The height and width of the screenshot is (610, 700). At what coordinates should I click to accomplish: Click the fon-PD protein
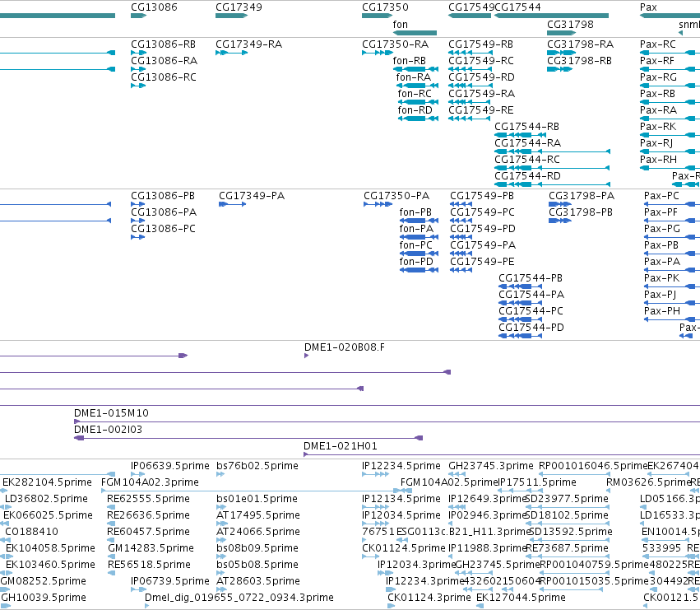pyautogui.click(x=416, y=262)
